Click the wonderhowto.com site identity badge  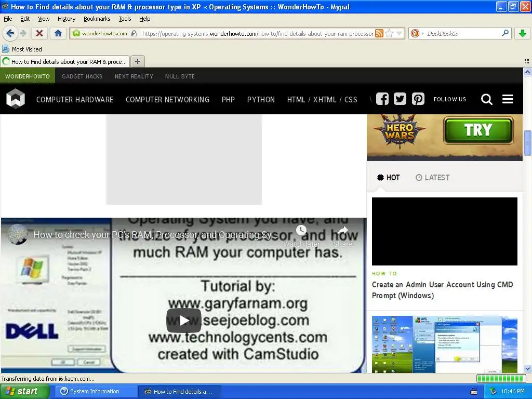tap(104, 33)
